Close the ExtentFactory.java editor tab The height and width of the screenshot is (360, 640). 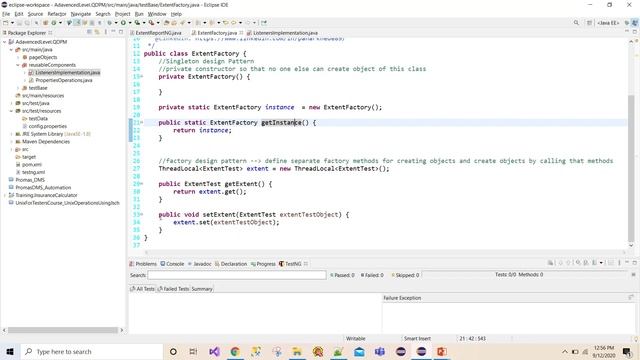pos(241,33)
